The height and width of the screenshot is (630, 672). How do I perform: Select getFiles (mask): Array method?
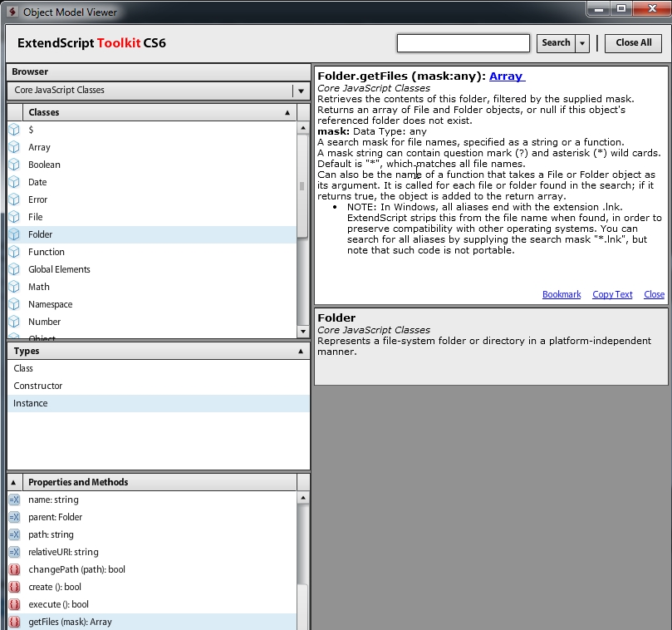152,622
